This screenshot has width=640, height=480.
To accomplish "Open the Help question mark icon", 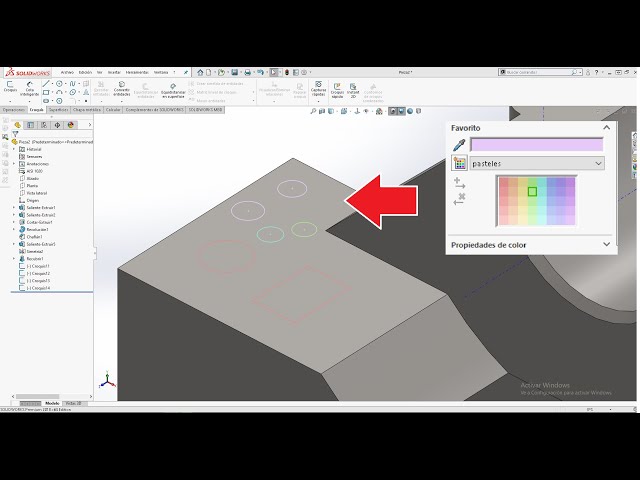I will (x=596, y=72).
